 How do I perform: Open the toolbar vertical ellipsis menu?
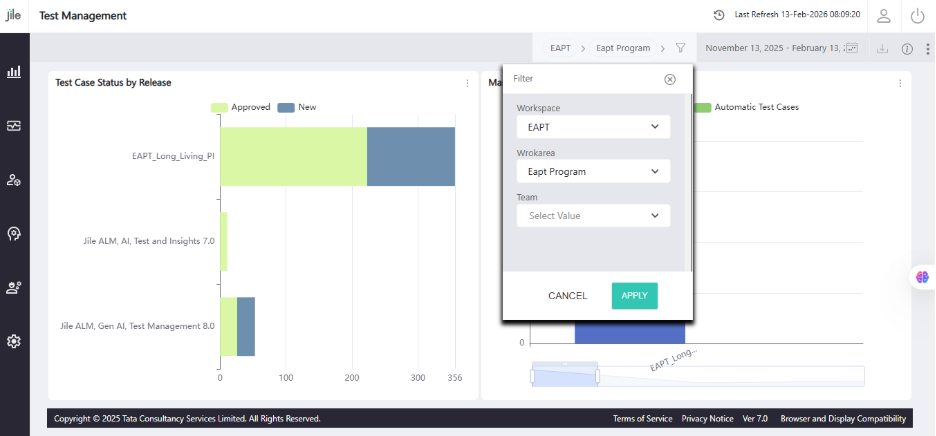[928, 49]
